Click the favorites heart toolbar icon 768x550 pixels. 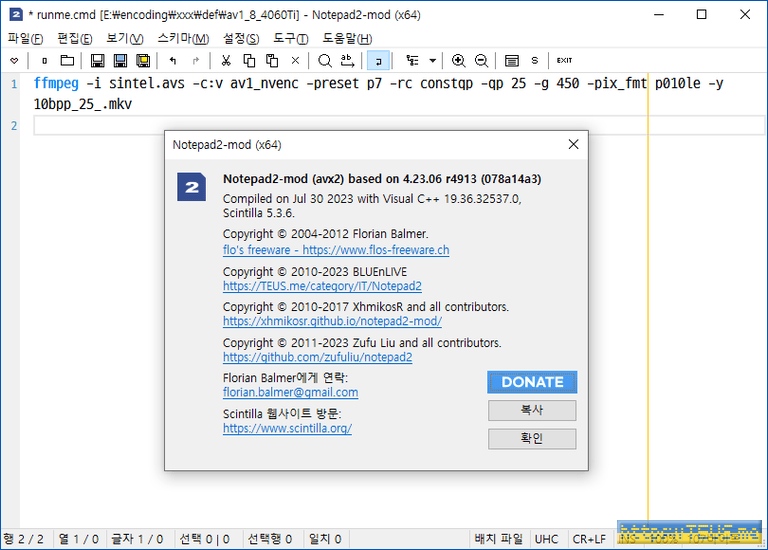(14, 61)
